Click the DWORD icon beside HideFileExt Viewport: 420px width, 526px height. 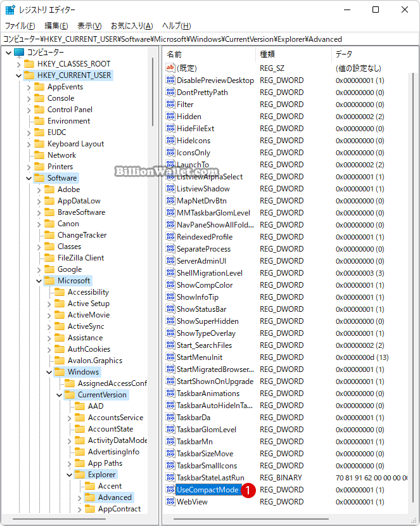point(170,128)
